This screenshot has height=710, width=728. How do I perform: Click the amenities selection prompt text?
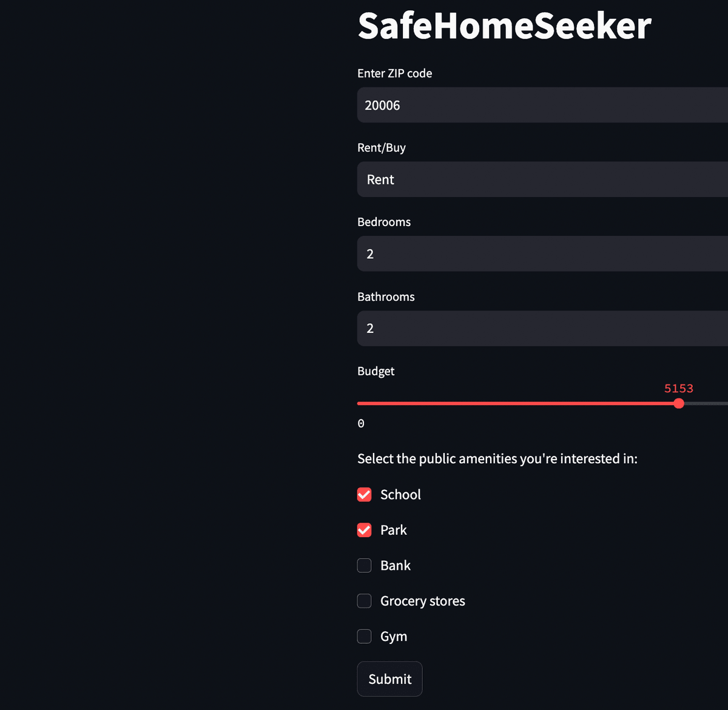pyautogui.click(x=497, y=458)
